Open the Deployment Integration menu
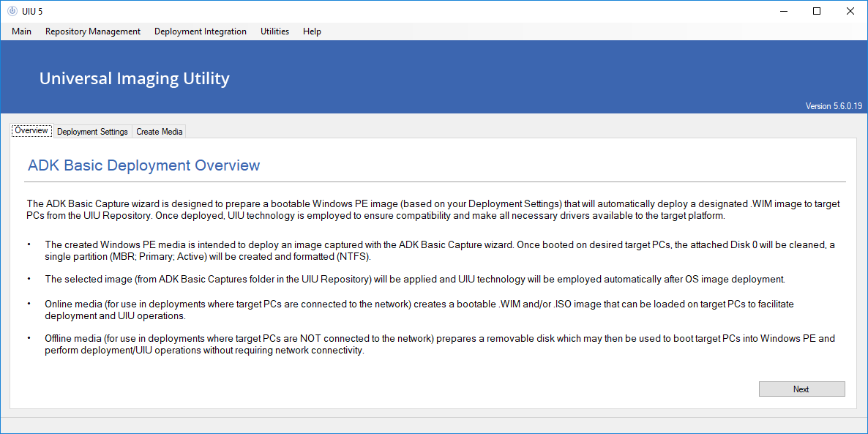 click(x=201, y=31)
